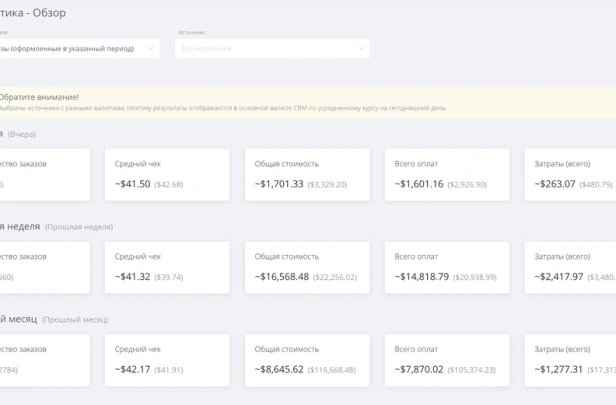Image resolution: width=616 pixels, height=405 pixels.
Task: Click the 'Всего оплат' card showing ~$1,601.16
Action: [447, 174]
